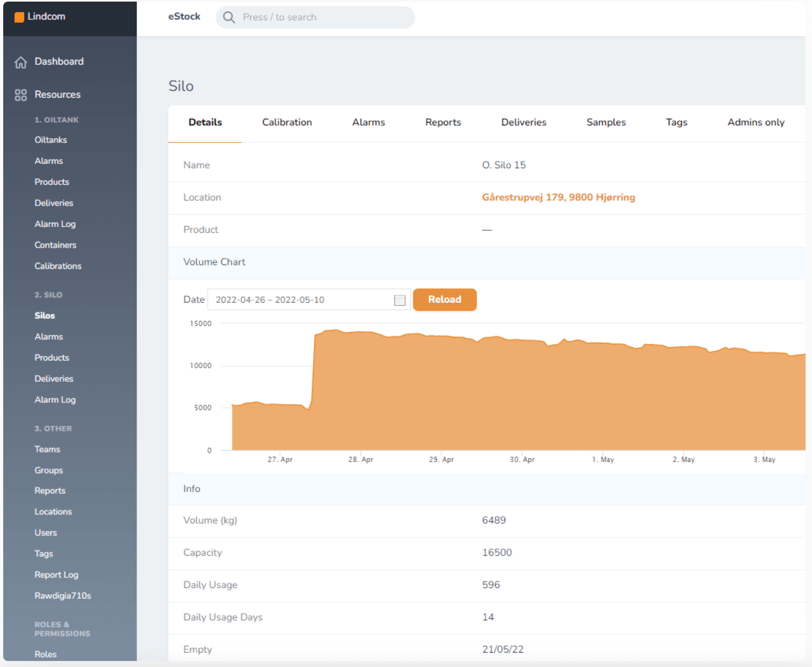Open Alarm Log under the Silo section

[55, 399]
